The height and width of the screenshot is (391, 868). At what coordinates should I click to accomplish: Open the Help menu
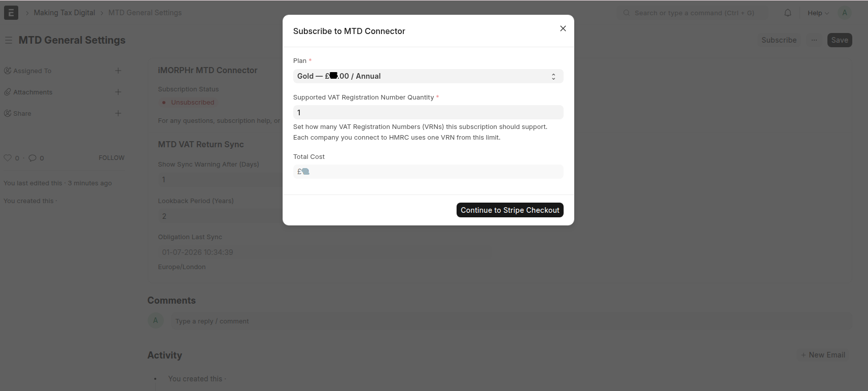tap(818, 13)
